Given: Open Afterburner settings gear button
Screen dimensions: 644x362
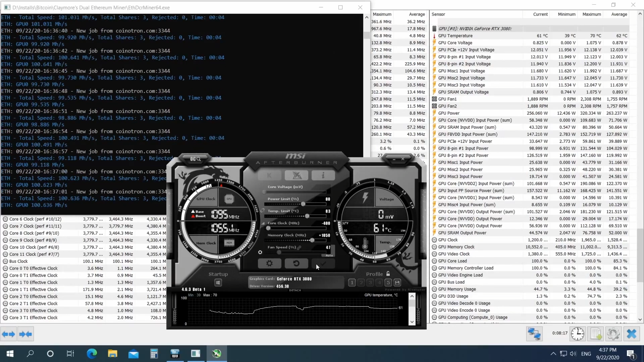Looking at the screenshot, I should tap(269, 263).
